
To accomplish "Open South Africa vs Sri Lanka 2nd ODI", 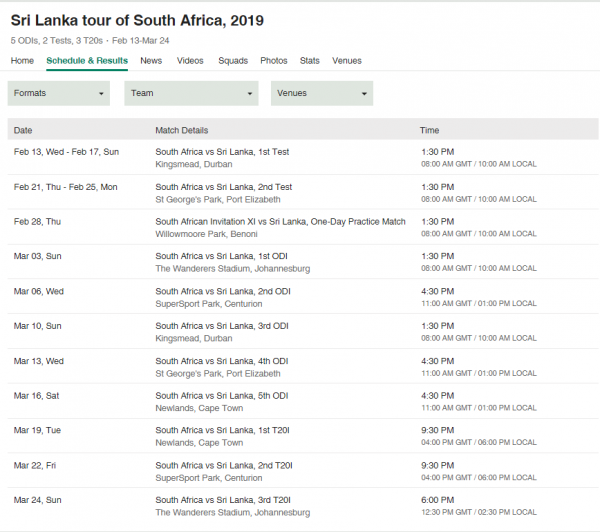I will pos(223,291).
